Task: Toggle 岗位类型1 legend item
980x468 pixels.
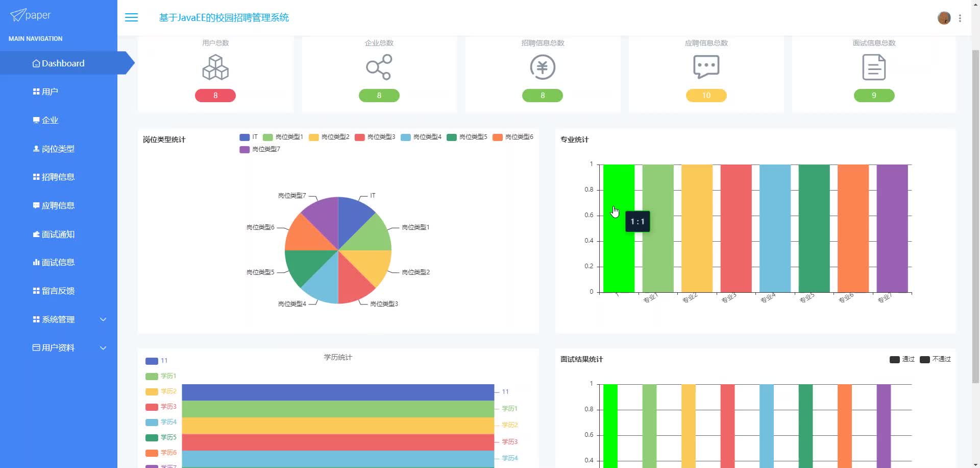Action: coord(283,137)
